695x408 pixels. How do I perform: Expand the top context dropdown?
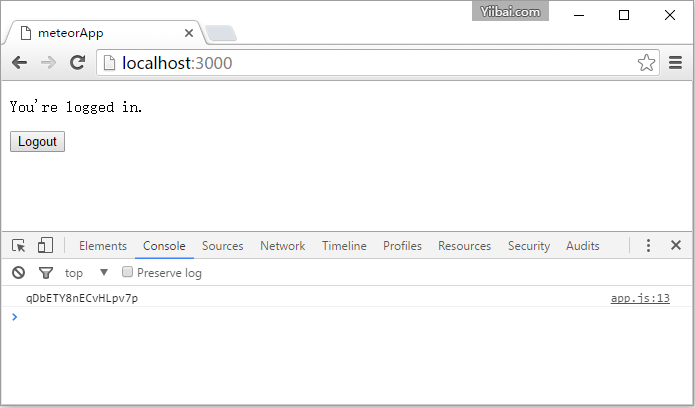coord(103,272)
